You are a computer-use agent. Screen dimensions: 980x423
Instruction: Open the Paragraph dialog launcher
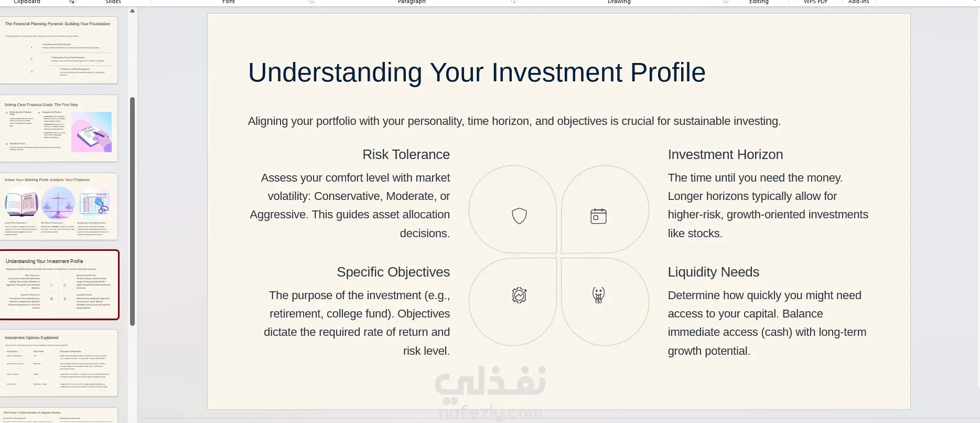[x=513, y=2]
